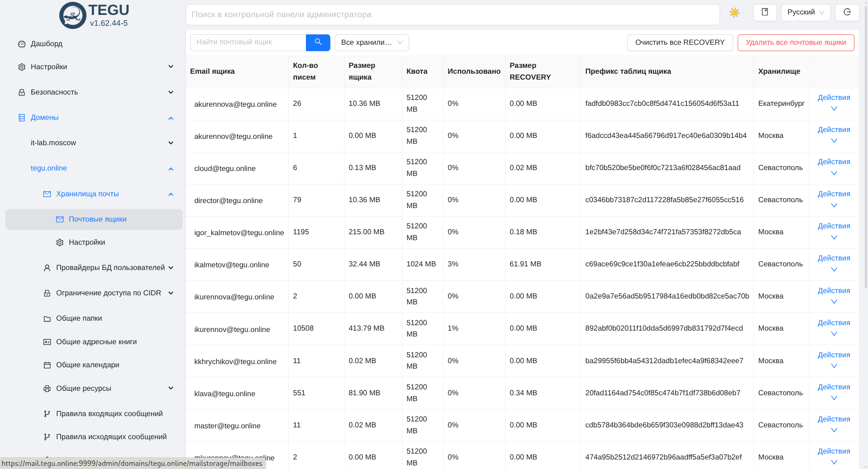Focus the admin panel search field
The height and width of the screenshot is (469, 868).
coord(452,14)
